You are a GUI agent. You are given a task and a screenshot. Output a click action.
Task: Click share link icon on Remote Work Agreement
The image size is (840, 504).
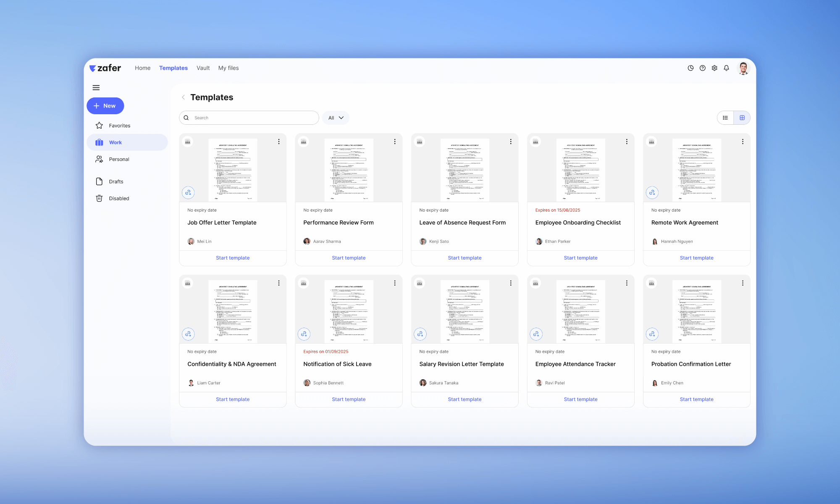pos(652,193)
